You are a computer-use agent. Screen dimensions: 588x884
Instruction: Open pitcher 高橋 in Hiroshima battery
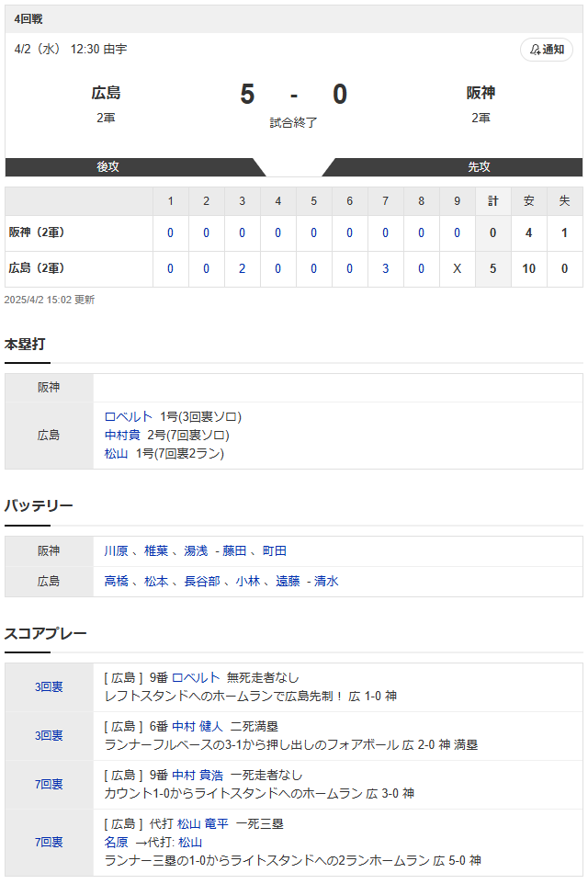pyautogui.click(x=116, y=582)
